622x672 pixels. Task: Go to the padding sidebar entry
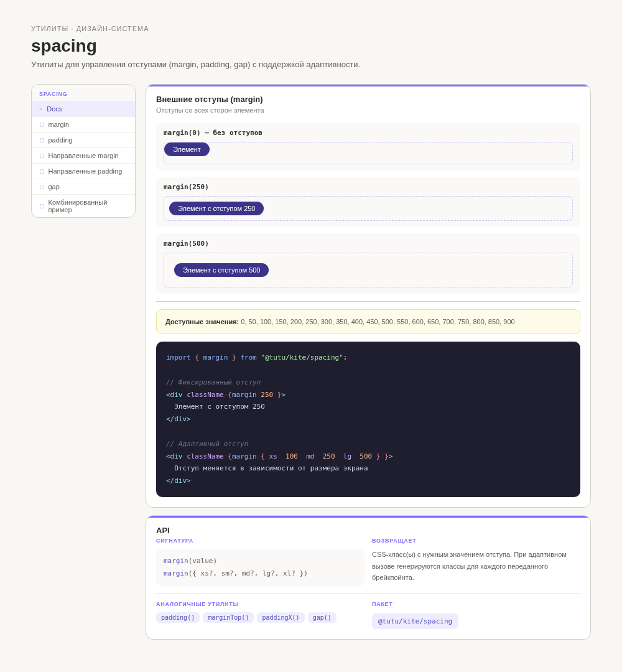point(83,140)
